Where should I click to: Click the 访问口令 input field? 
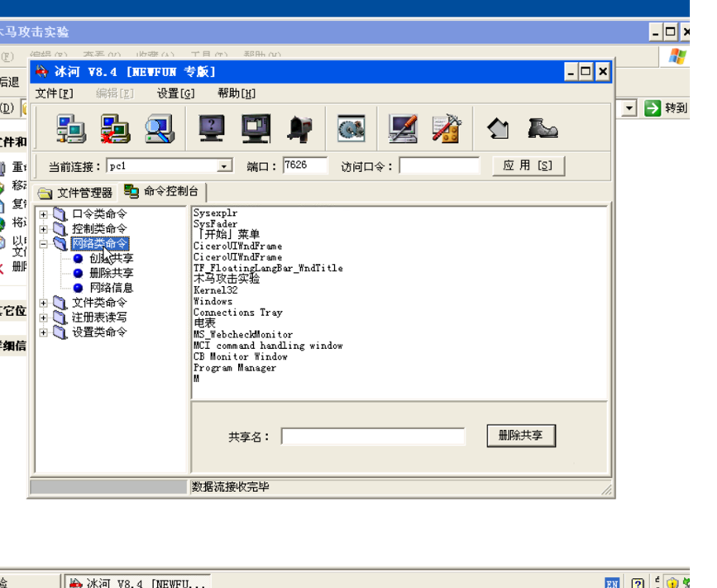[439, 165]
